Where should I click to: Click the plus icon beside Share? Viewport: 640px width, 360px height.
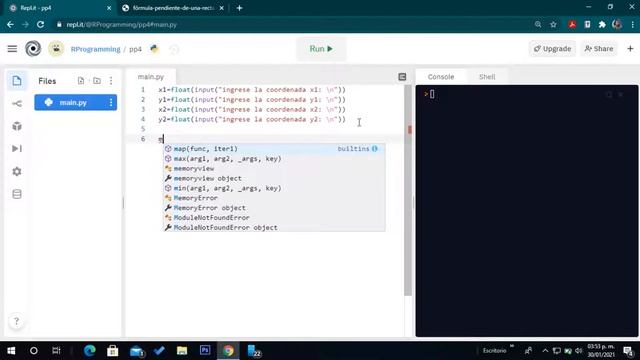(630, 49)
